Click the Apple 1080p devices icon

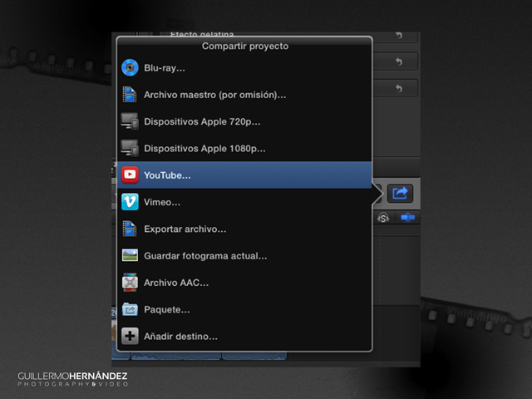[x=130, y=148]
